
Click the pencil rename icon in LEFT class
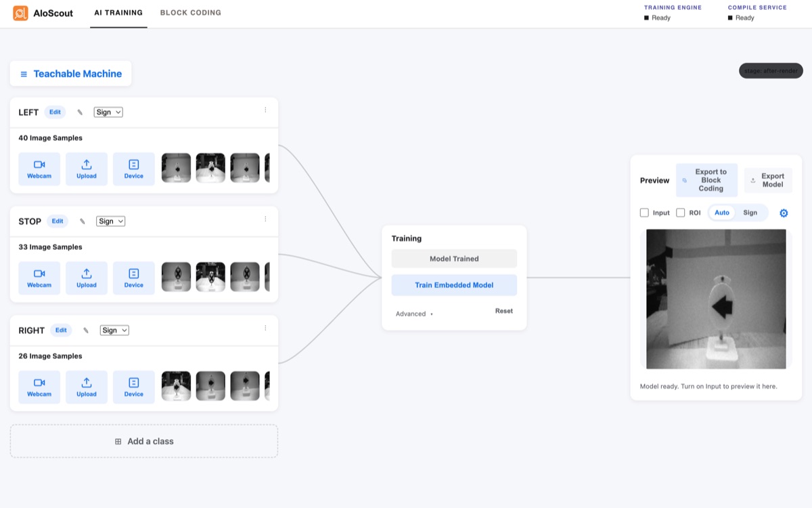80,112
